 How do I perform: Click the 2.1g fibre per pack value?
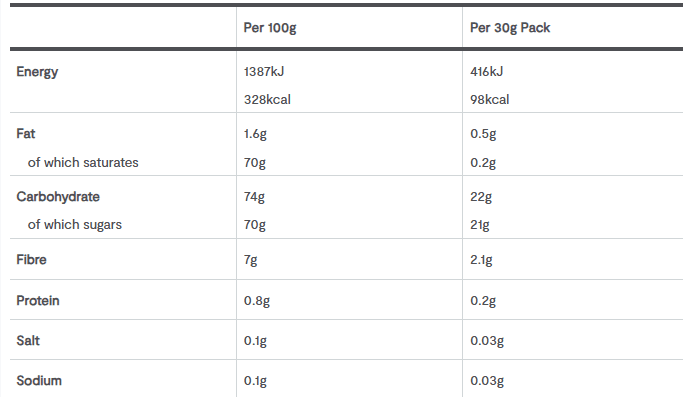pos(481,260)
